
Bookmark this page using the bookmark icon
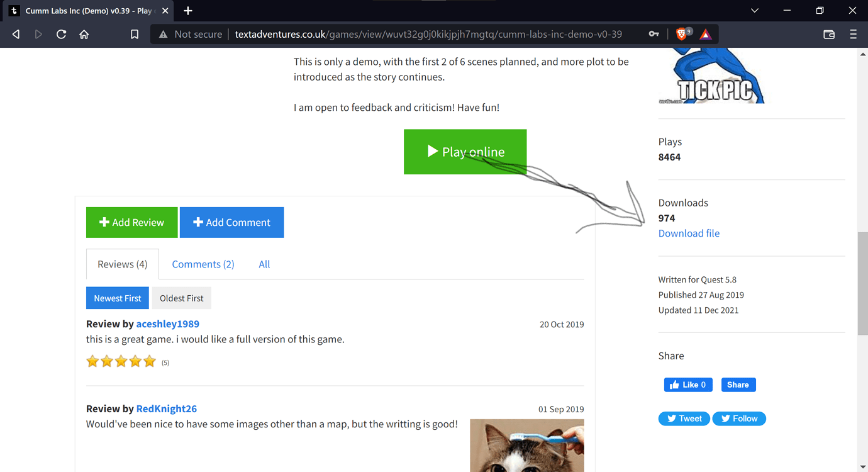135,35
